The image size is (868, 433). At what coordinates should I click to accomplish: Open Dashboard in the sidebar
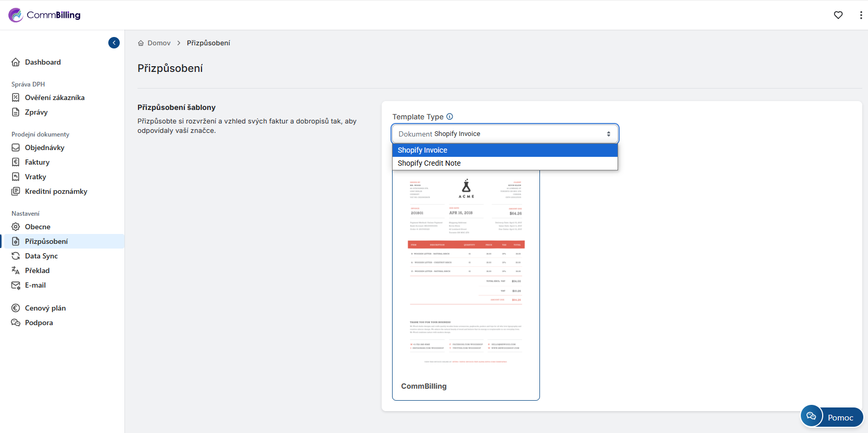43,62
